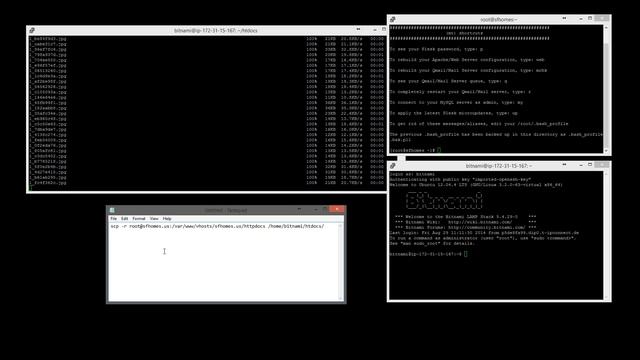Viewport: 640px width, 360px height.
Task: Click the htdocs terminal window title bar
Action: 207,30
